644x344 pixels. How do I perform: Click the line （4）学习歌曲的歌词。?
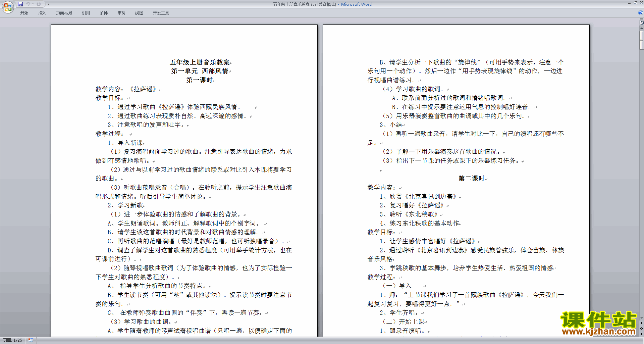413,89
